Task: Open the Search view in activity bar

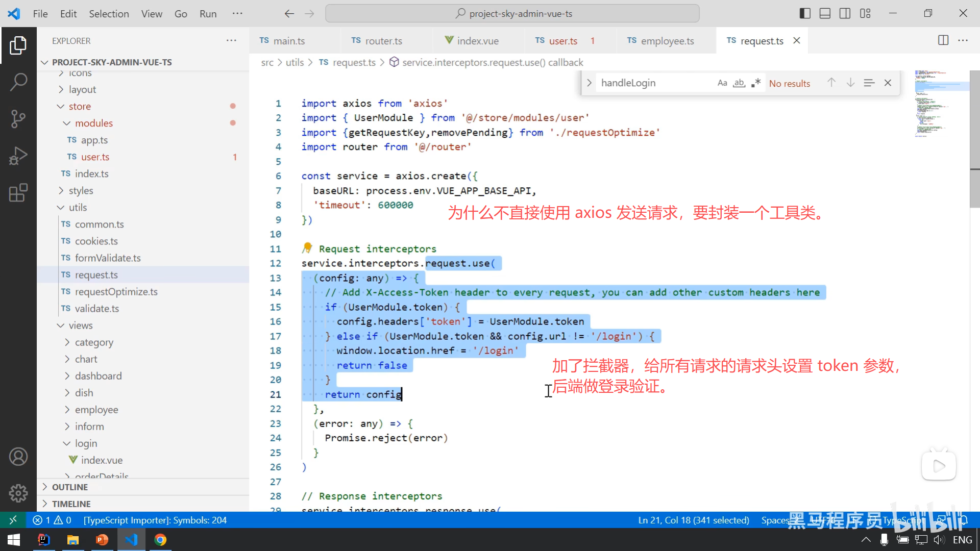Action: [18, 82]
